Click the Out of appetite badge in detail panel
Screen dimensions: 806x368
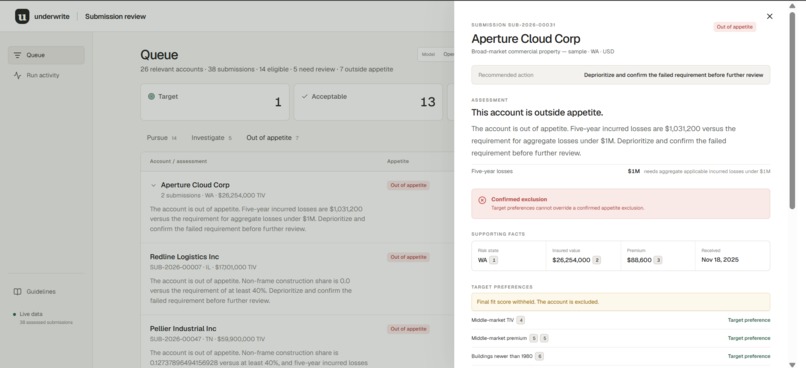coord(735,27)
